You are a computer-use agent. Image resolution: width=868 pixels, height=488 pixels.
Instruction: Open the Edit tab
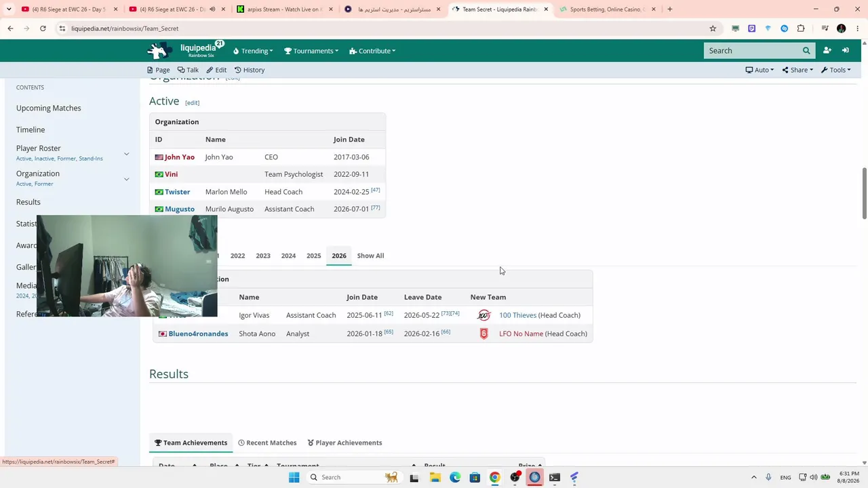pyautogui.click(x=216, y=70)
